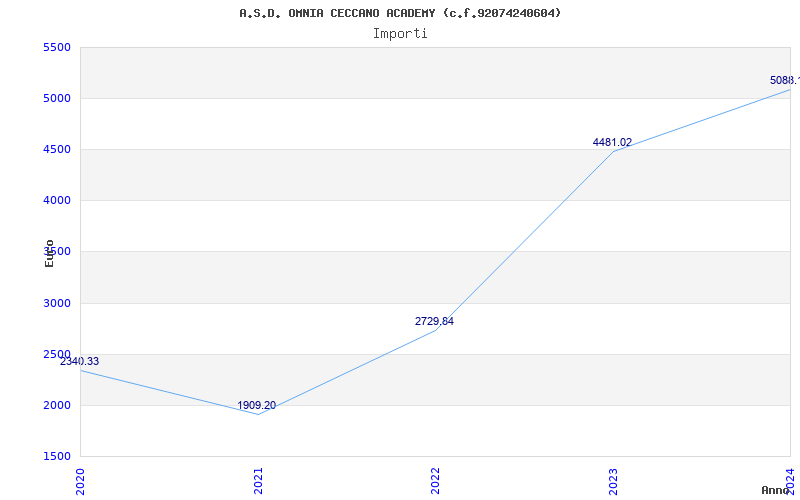The image size is (800, 500).
Task: Click the Anno x-axis title
Action: tap(775, 490)
